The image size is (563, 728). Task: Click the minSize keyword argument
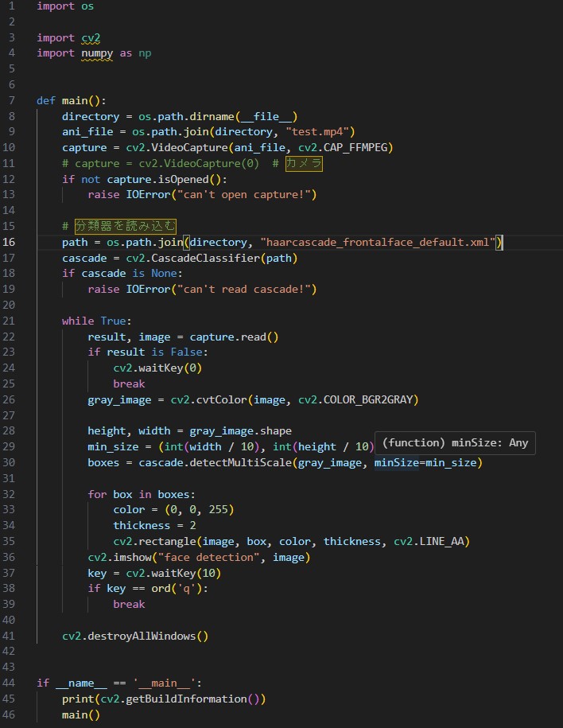[396, 462]
